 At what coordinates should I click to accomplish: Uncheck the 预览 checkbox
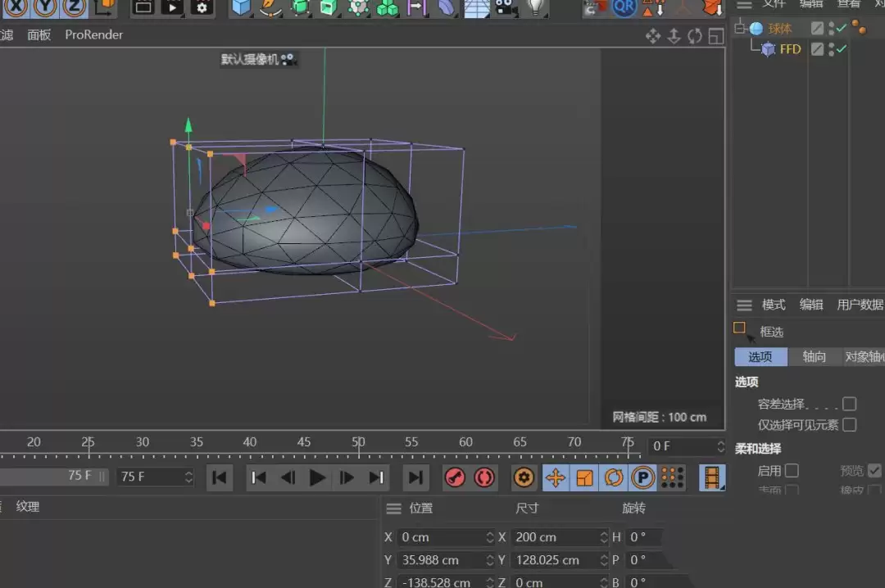[875, 470]
